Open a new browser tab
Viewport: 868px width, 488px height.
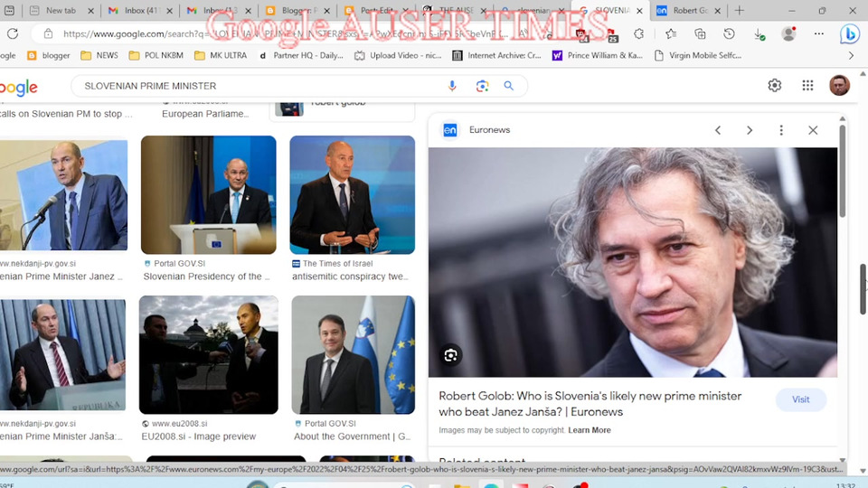739,10
